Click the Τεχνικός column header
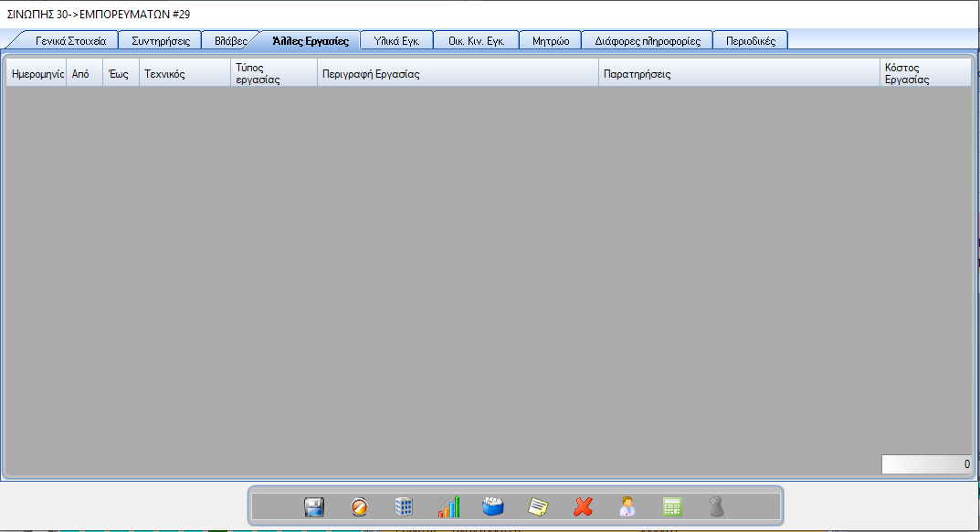 [x=184, y=74]
